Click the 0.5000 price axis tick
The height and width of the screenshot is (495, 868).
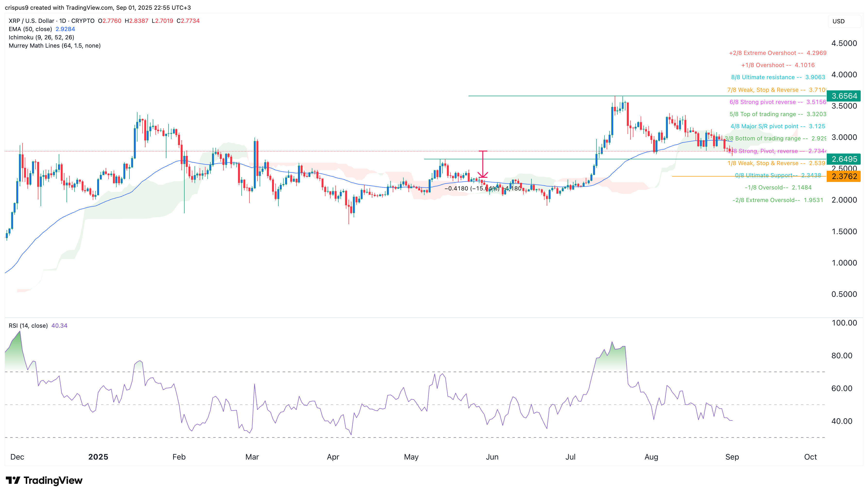(x=844, y=294)
